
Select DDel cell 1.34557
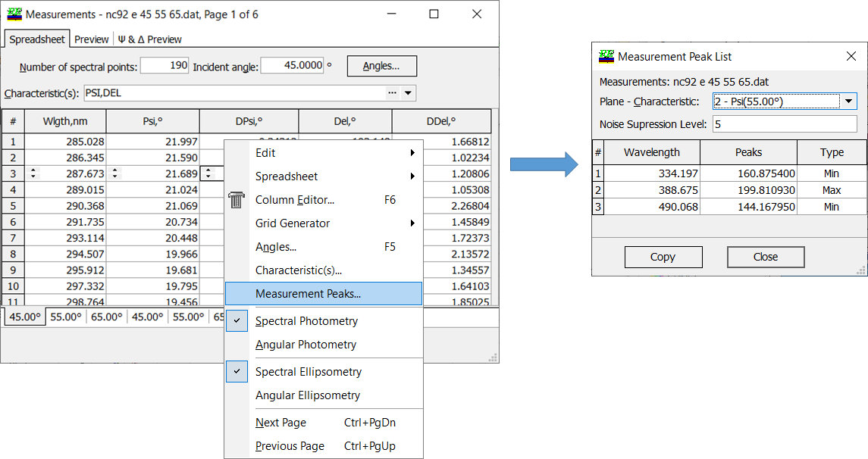point(457,270)
